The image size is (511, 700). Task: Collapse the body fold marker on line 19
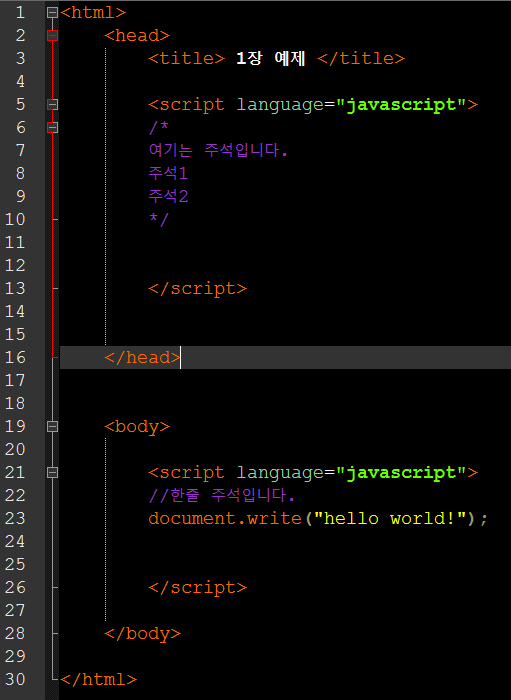(x=52, y=426)
